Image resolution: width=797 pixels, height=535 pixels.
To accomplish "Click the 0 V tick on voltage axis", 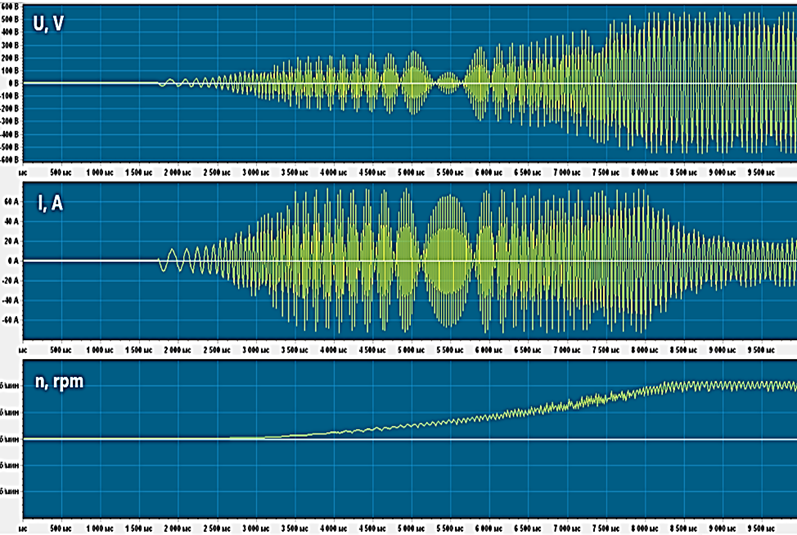I will (x=13, y=82).
